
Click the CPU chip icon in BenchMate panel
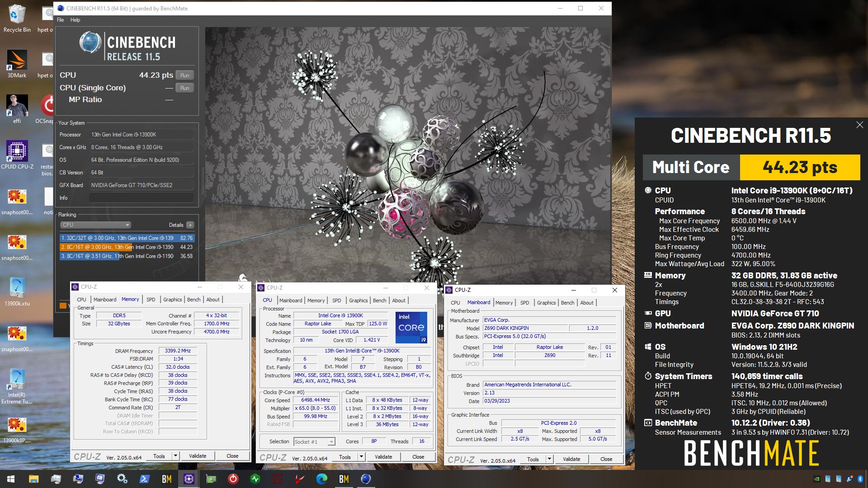pyautogui.click(x=648, y=190)
